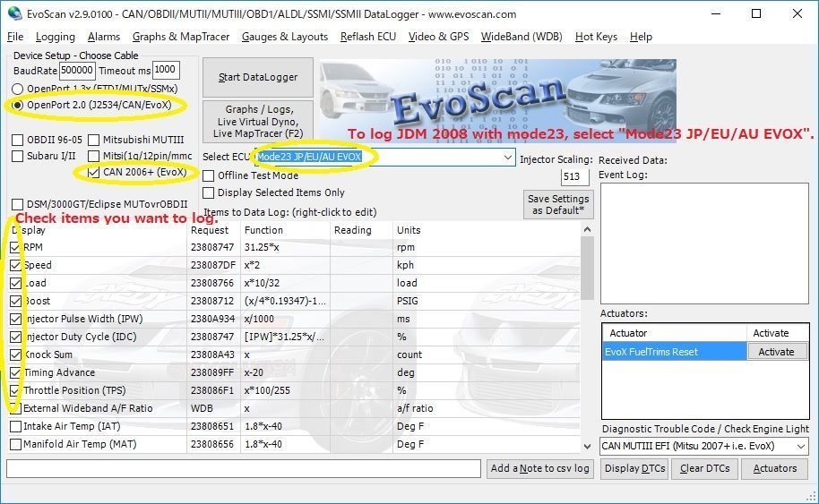Screen dimensions: 819x504
Task: Enable the Mitsubishi MUTIII checkbox
Action: tap(93, 140)
